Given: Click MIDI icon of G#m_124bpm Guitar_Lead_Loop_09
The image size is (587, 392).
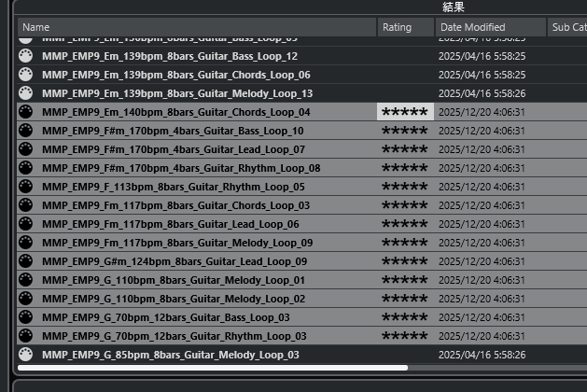Looking at the screenshot, I should 25,261.
